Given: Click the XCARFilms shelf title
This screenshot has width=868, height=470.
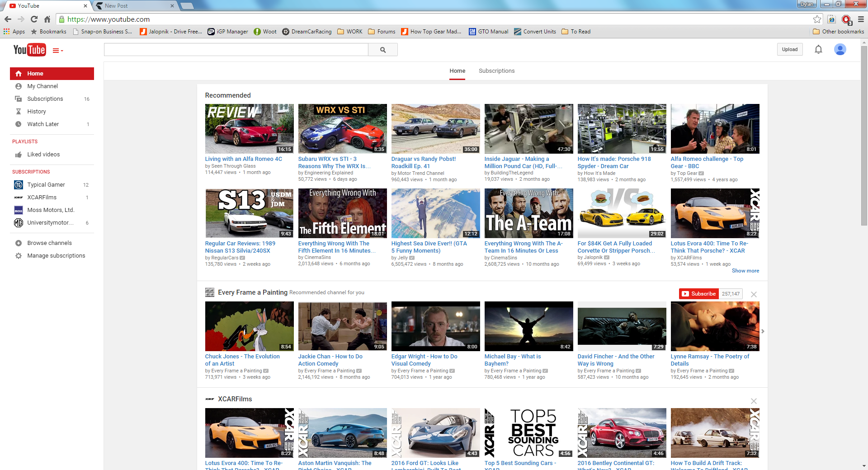Looking at the screenshot, I should (x=235, y=399).
